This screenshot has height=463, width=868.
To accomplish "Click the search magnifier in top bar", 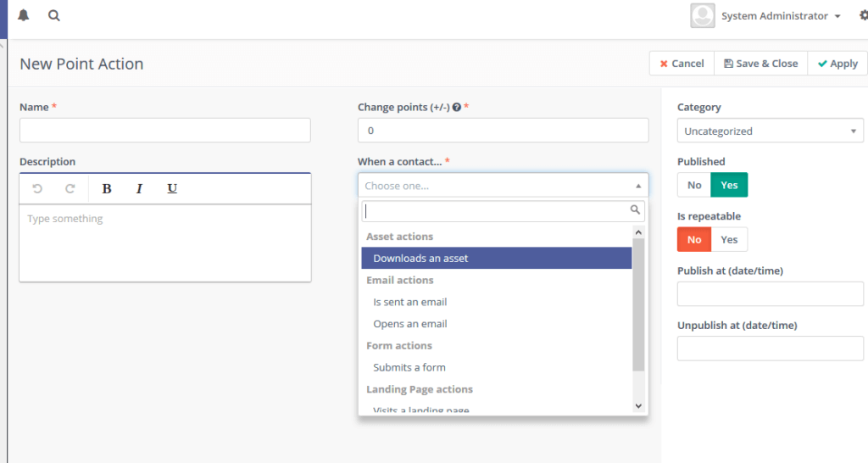I will (54, 15).
